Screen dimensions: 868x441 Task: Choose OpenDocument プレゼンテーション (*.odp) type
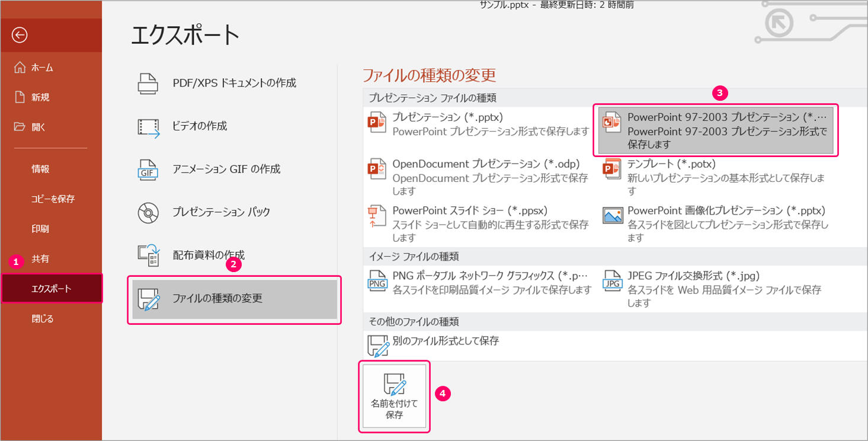coord(480,177)
